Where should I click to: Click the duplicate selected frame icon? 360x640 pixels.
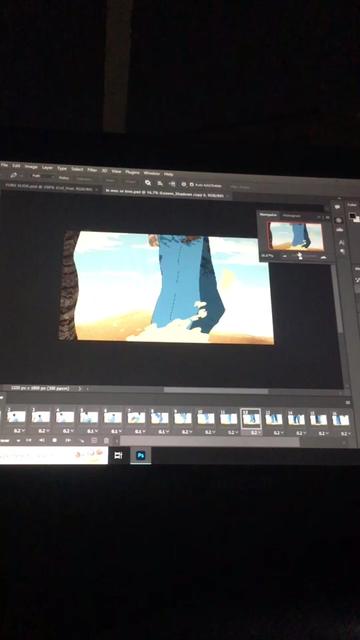(94, 441)
